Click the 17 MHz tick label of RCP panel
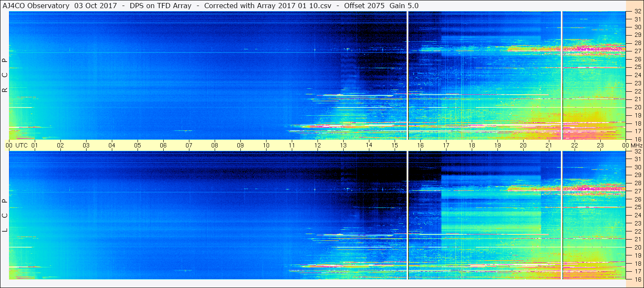 click(637, 131)
